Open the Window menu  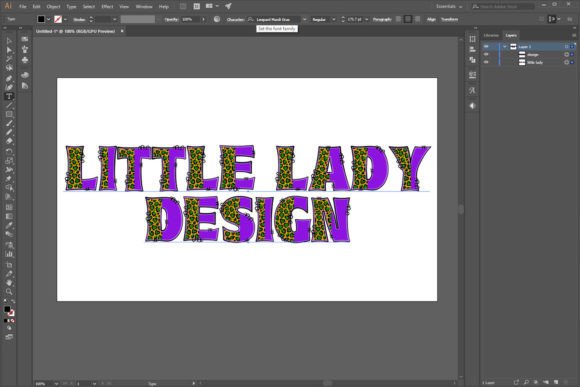tap(144, 7)
